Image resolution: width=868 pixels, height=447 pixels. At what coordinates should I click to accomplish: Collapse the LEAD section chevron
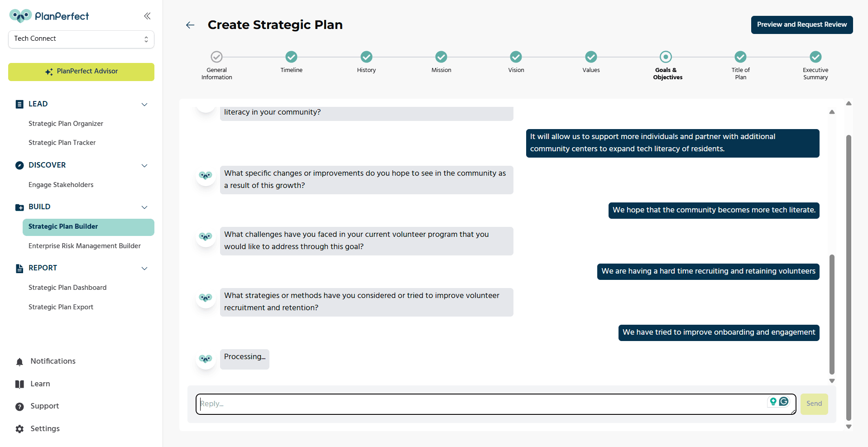coord(144,105)
